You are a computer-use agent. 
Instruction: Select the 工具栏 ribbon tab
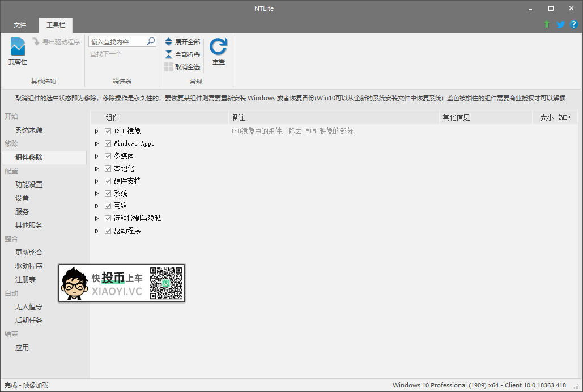tap(56, 25)
